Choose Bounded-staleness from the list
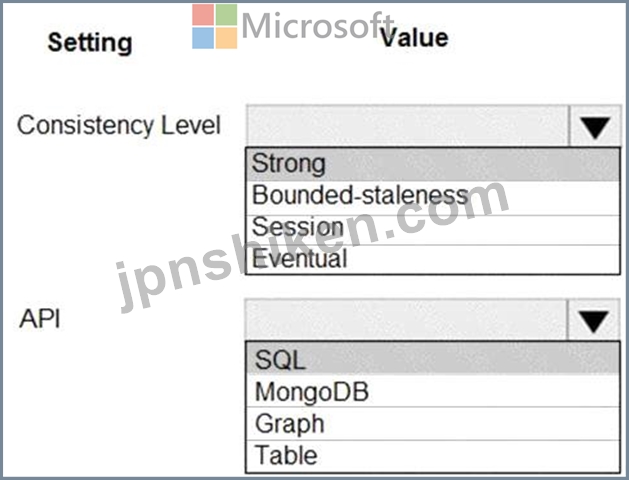This screenshot has height=480, width=629. (433, 198)
